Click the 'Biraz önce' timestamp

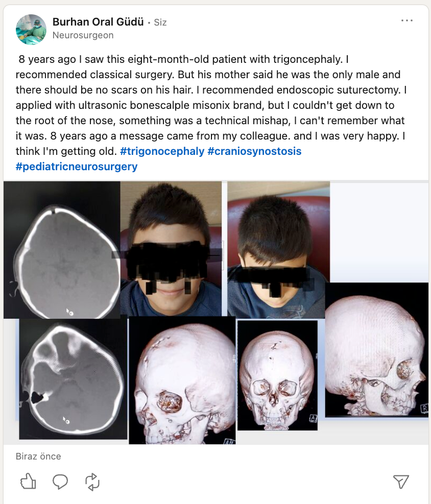coord(38,456)
